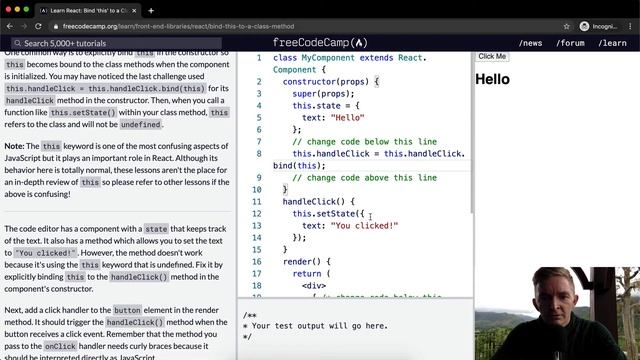This screenshot has height=360, width=640.
Task: Click the browser forward arrow
Action: (24, 26)
